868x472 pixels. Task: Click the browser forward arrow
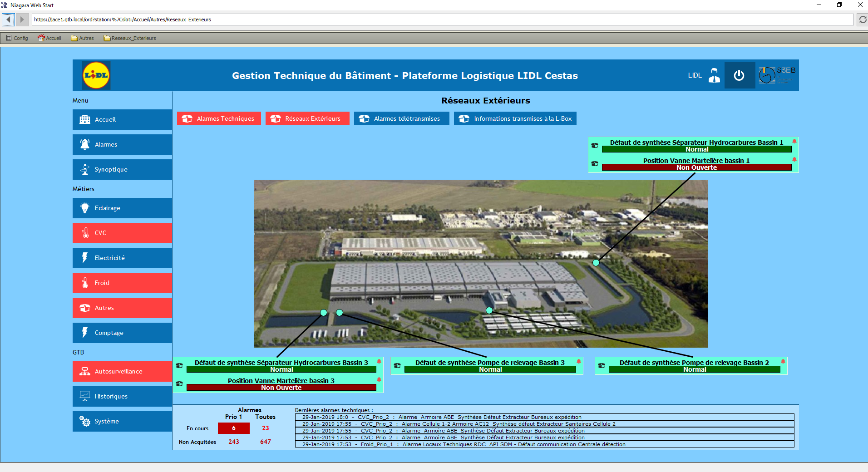(22, 20)
